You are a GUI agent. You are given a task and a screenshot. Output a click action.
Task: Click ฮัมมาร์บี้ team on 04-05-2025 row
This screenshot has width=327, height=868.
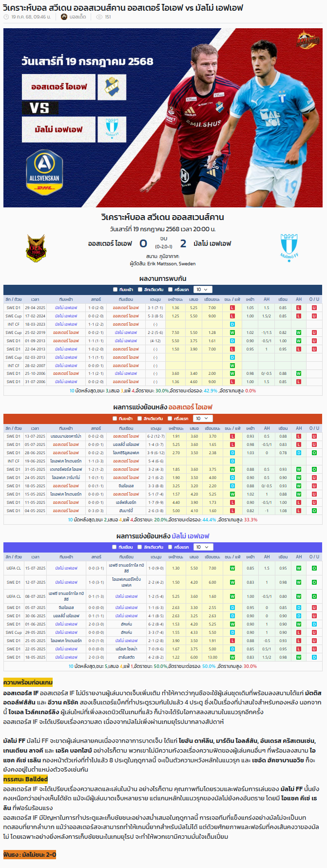tap(126, 511)
